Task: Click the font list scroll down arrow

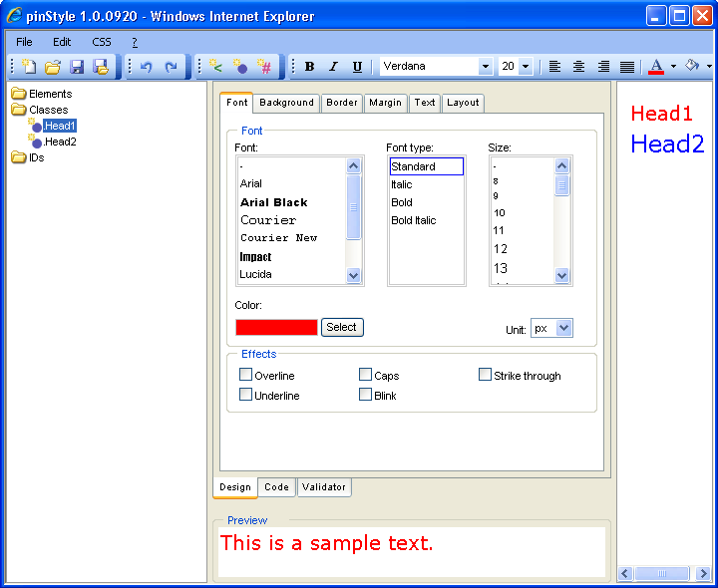Action: [x=353, y=275]
